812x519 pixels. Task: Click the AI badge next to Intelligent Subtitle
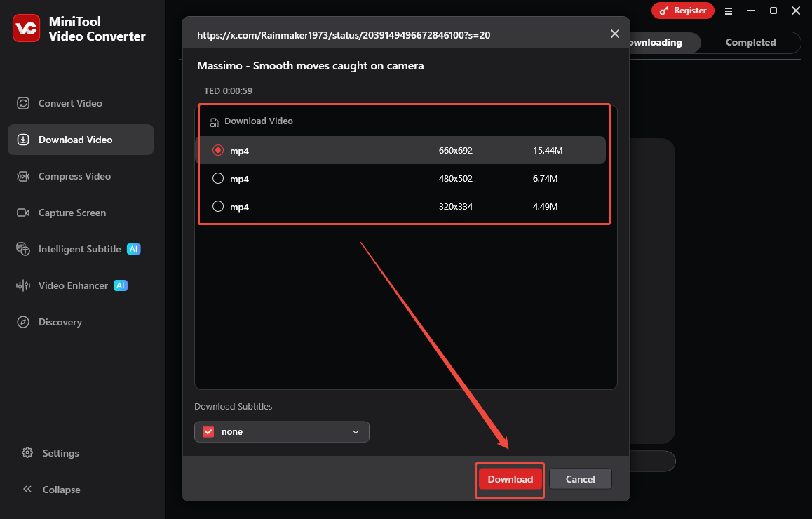pyautogui.click(x=134, y=249)
